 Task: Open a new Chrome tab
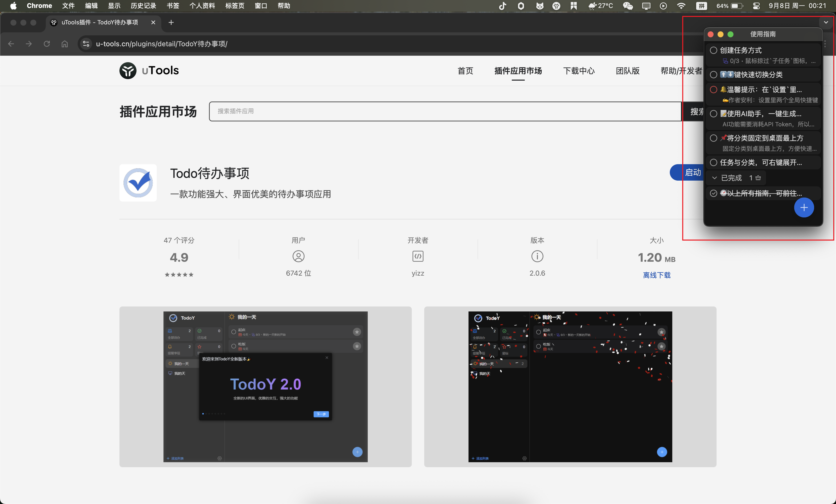click(x=171, y=22)
